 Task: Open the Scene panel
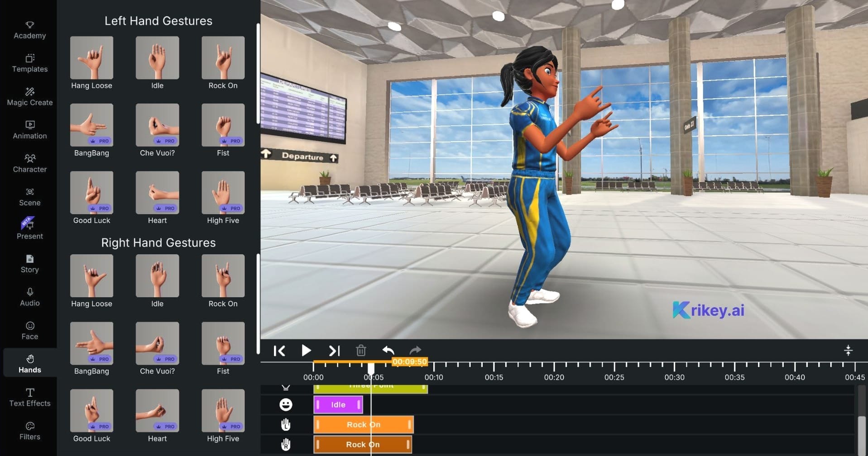(x=29, y=197)
